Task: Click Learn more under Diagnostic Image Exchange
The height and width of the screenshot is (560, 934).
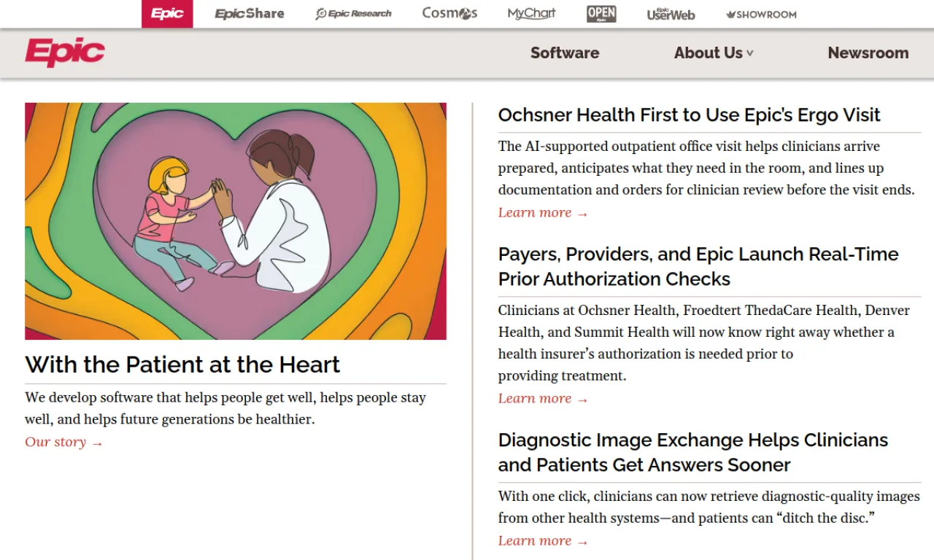Action: pos(543,540)
